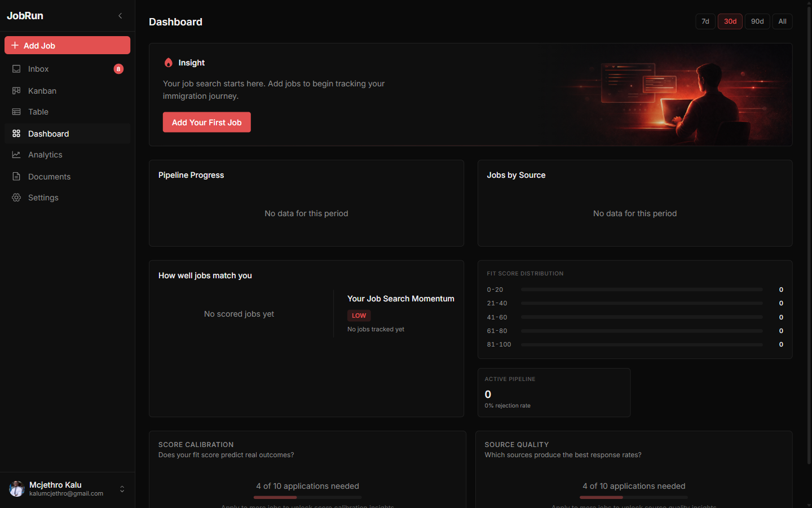Viewport: 812px width, 508px height.
Task: Collapse the sidebar with the chevron
Action: 120,16
